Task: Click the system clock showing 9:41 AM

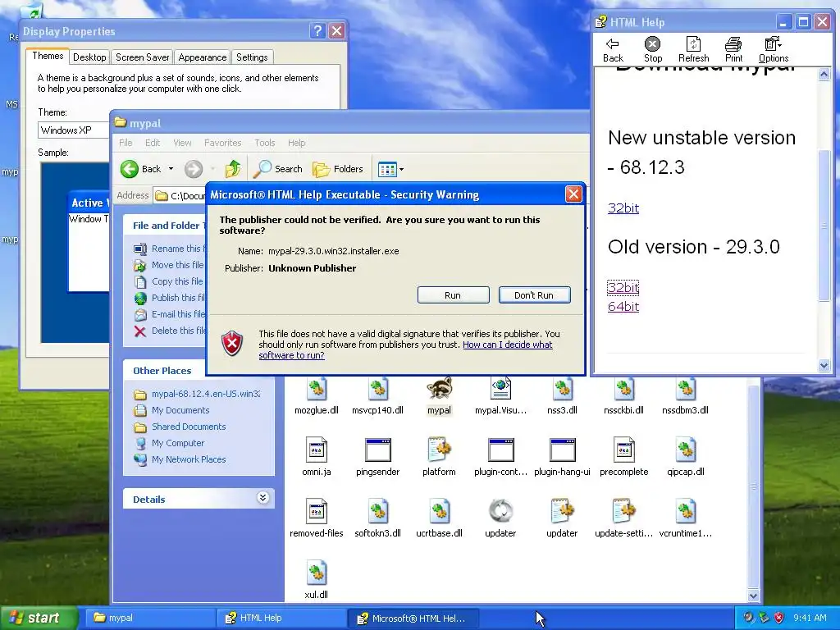Action: click(810, 618)
